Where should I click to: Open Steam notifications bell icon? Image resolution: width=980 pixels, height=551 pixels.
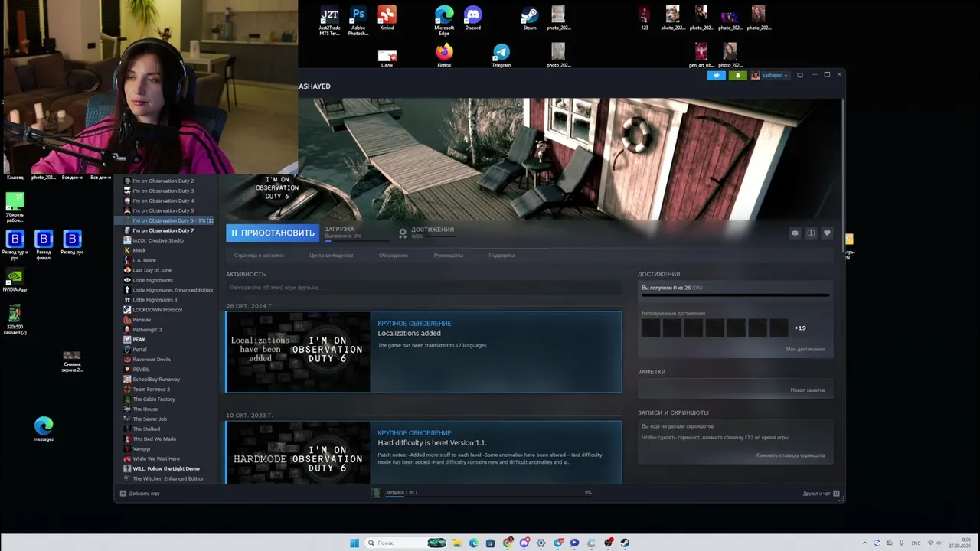[738, 75]
